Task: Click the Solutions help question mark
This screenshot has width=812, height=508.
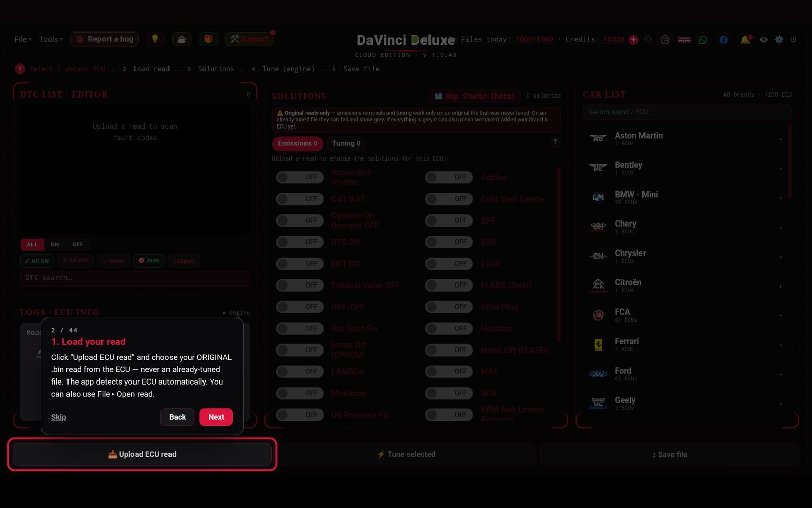Action: (555, 142)
